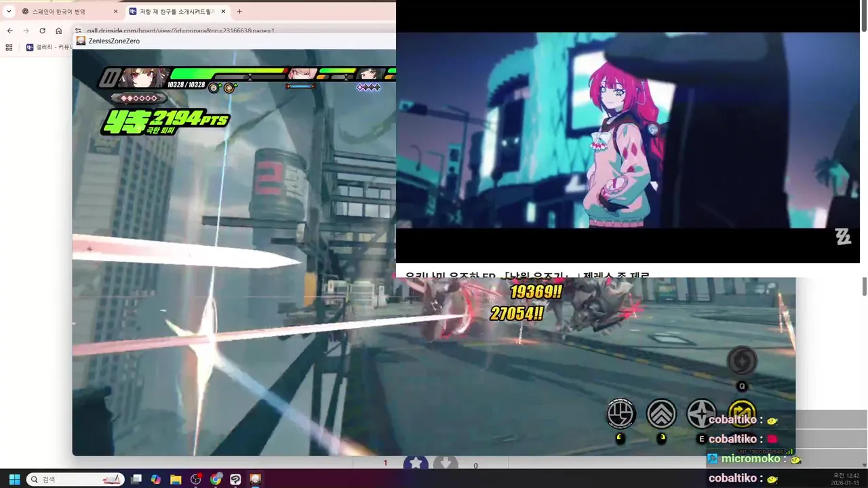Activate the dodge chevron skill icon

[661, 414]
